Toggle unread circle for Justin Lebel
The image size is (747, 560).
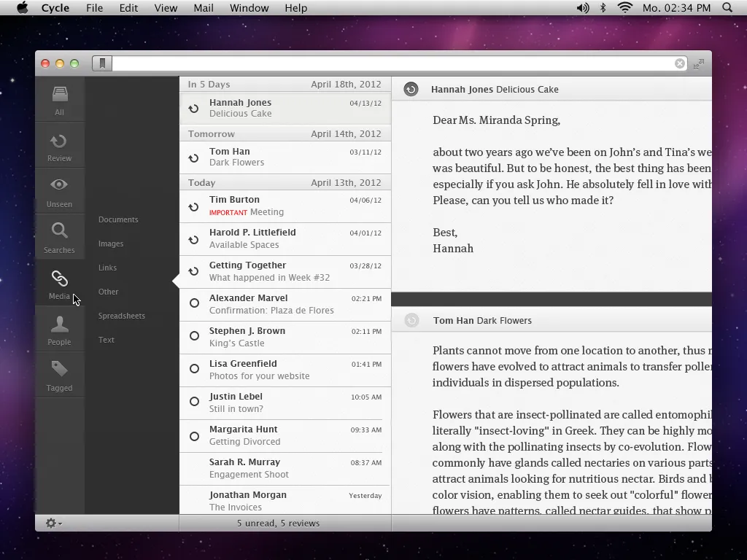[194, 402]
